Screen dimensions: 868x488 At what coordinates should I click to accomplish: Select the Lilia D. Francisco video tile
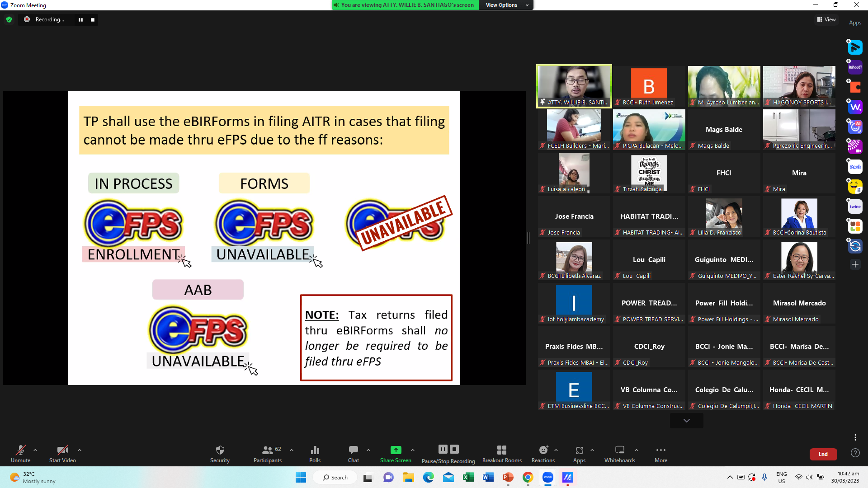tap(724, 216)
